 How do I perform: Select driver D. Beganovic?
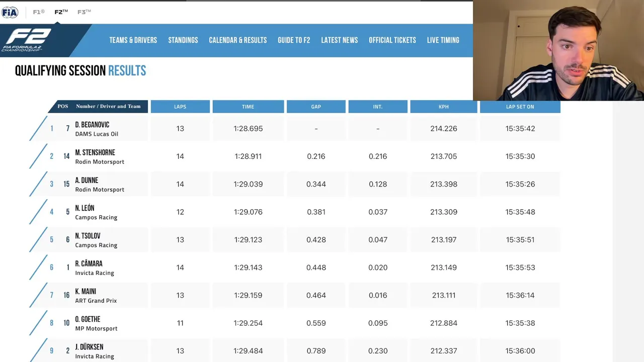click(x=92, y=125)
